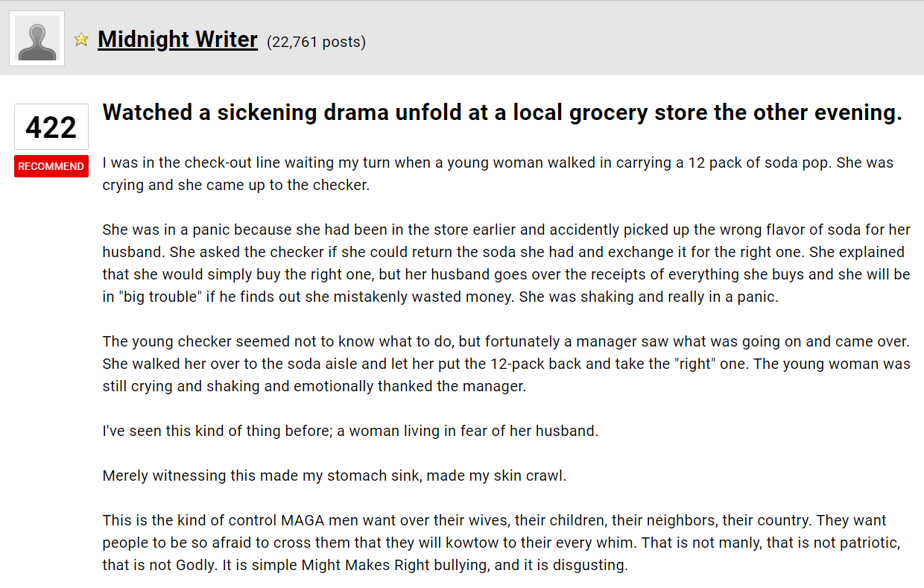Viewport: 924px width, 588px height.
Task: Click the yellow star icon beside username
Action: pos(81,39)
